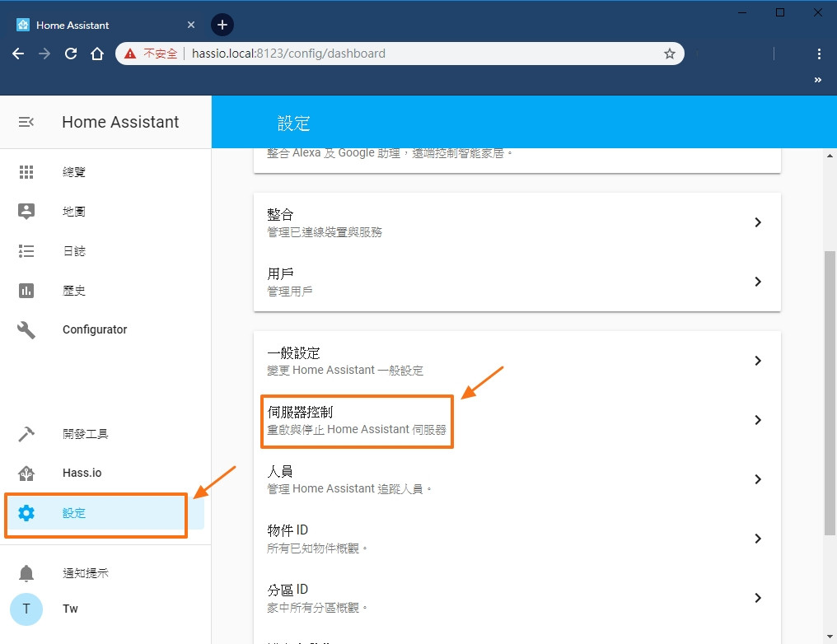Expand the 物件 ID row chevron
837x644 pixels.
[757, 539]
